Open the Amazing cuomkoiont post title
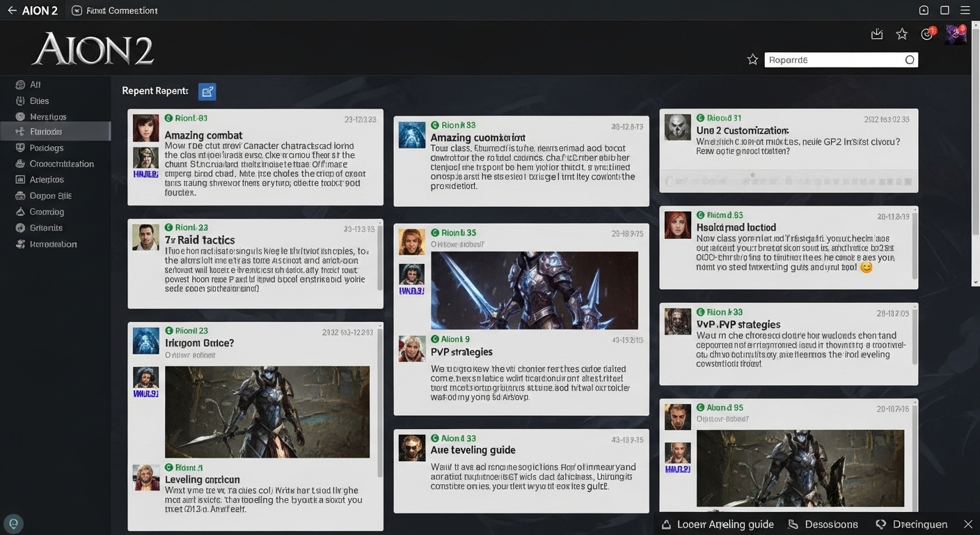This screenshot has width=980, height=535. click(x=477, y=138)
